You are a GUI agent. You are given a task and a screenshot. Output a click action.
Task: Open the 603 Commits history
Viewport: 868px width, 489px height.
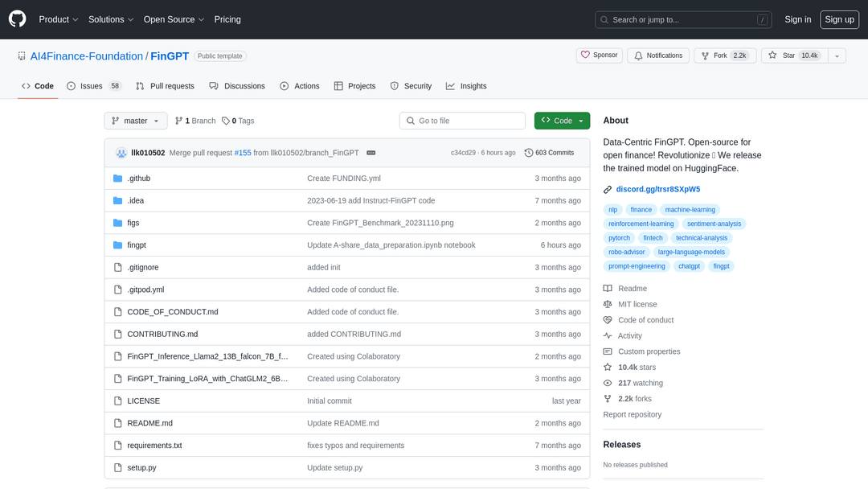pos(549,153)
